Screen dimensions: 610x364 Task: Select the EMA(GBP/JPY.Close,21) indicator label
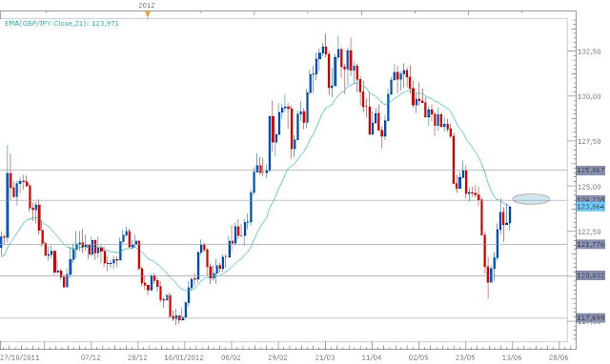(x=61, y=23)
